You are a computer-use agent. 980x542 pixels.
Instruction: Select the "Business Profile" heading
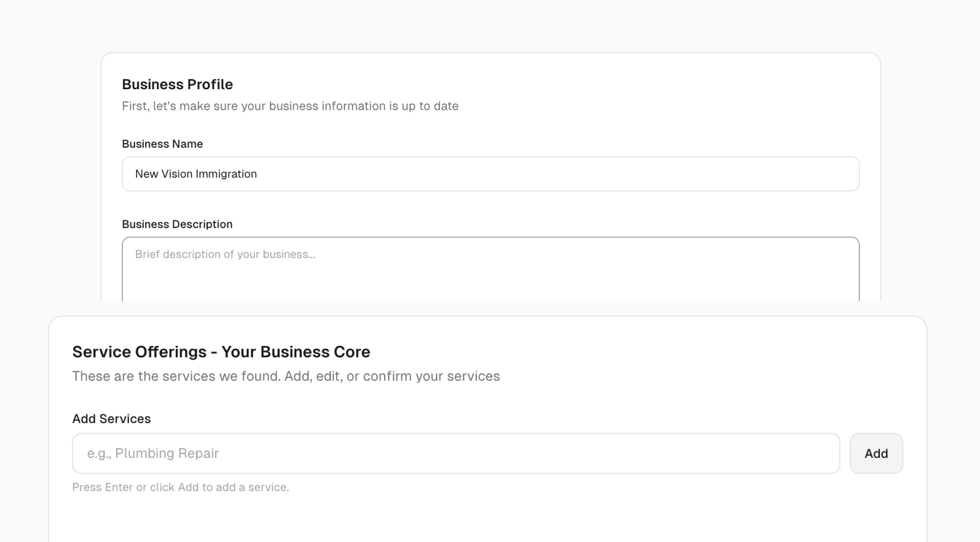click(177, 85)
